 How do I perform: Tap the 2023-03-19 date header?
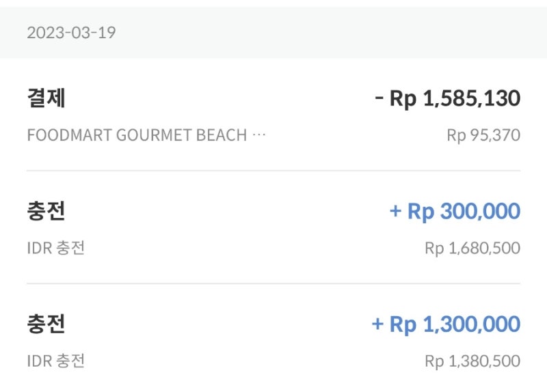pos(72,33)
